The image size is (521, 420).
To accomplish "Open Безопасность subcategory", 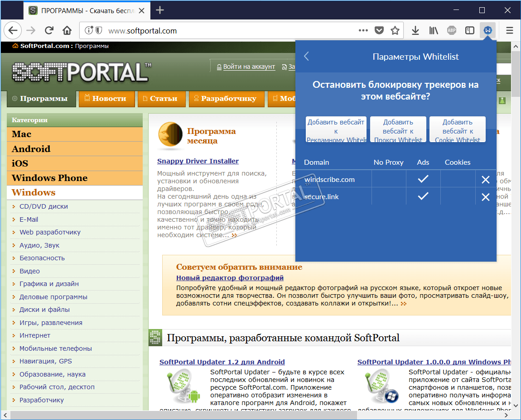I will (x=42, y=258).
